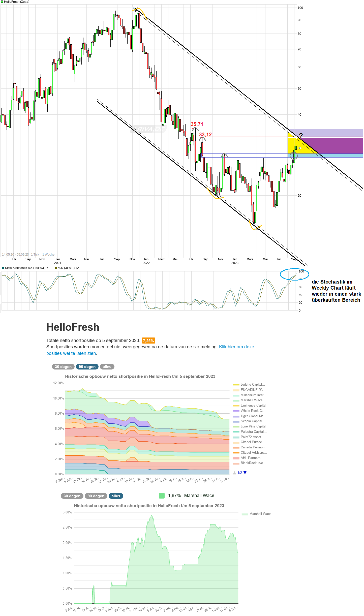Toggle the Canada Pension legend entry

tap(250, 447)
